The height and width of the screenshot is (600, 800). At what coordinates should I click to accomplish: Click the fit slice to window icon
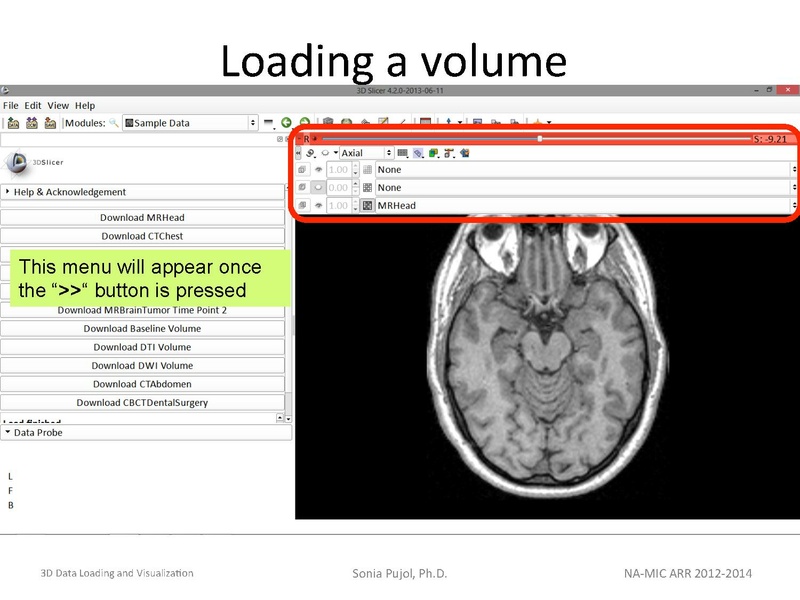click(465, 153)
